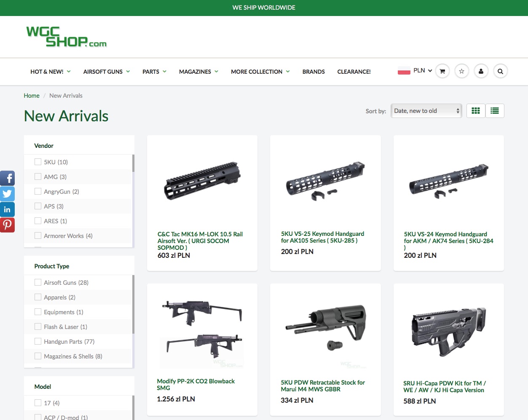Viewport: 528px width, 420px height.
Task: Check the Magazines & Shells product type
Action: pyautogui.click(x=38, y=356)
